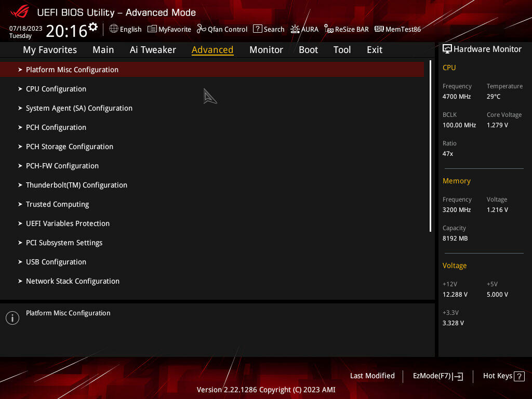Viewport: 532px width, 399px height.
Task: Click the +5V value 5.000 V
Action: coord(497,295)
